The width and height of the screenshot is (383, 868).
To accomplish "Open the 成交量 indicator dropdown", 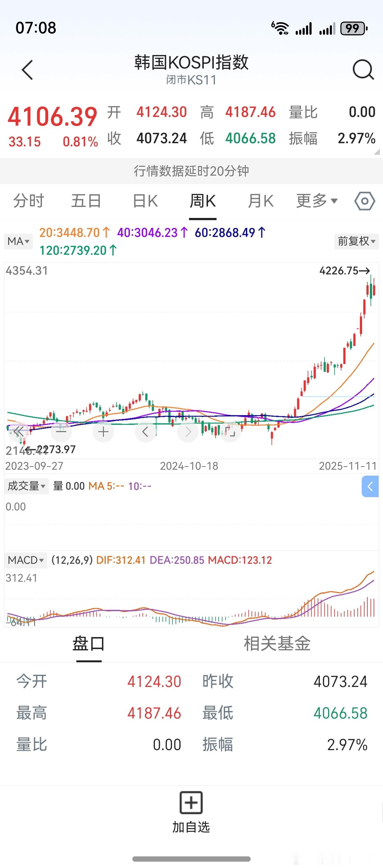I will (x=26, y=486).
